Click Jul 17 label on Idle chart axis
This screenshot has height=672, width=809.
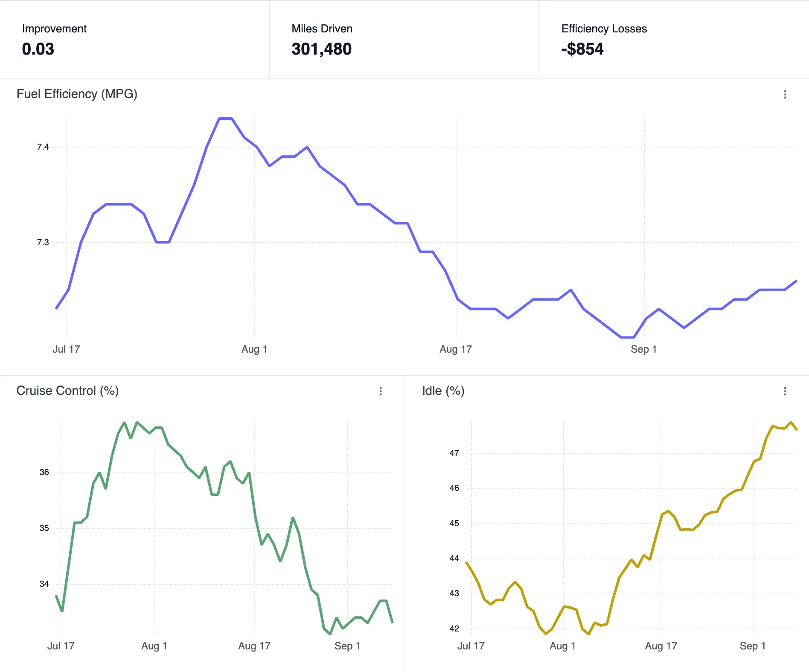tap(471, 646)
